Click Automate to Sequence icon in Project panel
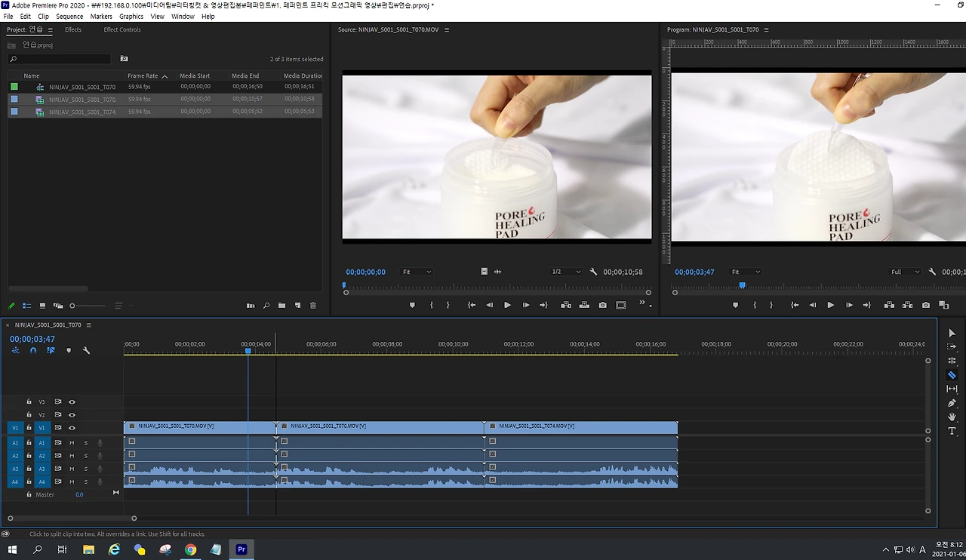Image resolution: width=966 pixels, height=560 pixels. pyautogui.click(x=251, y=306)
